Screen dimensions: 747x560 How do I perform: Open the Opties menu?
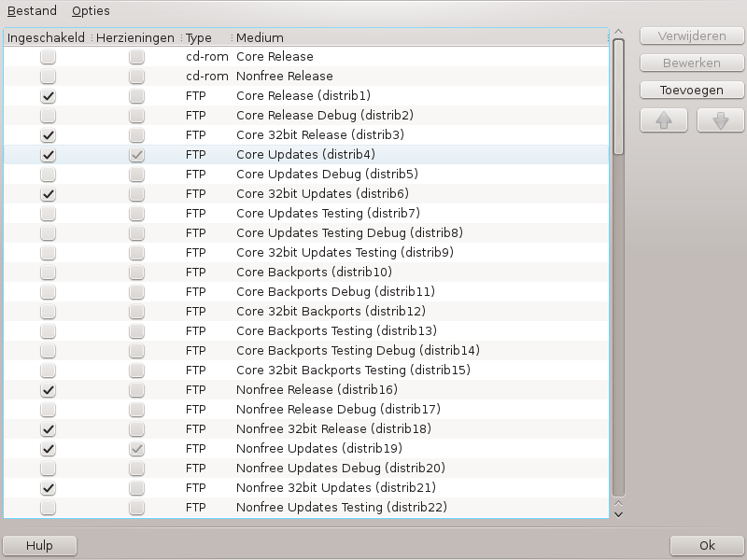[91, 11]
